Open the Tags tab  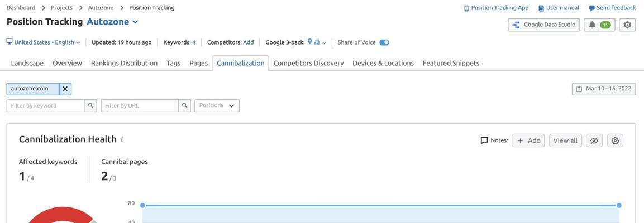(x=173, y=63)
